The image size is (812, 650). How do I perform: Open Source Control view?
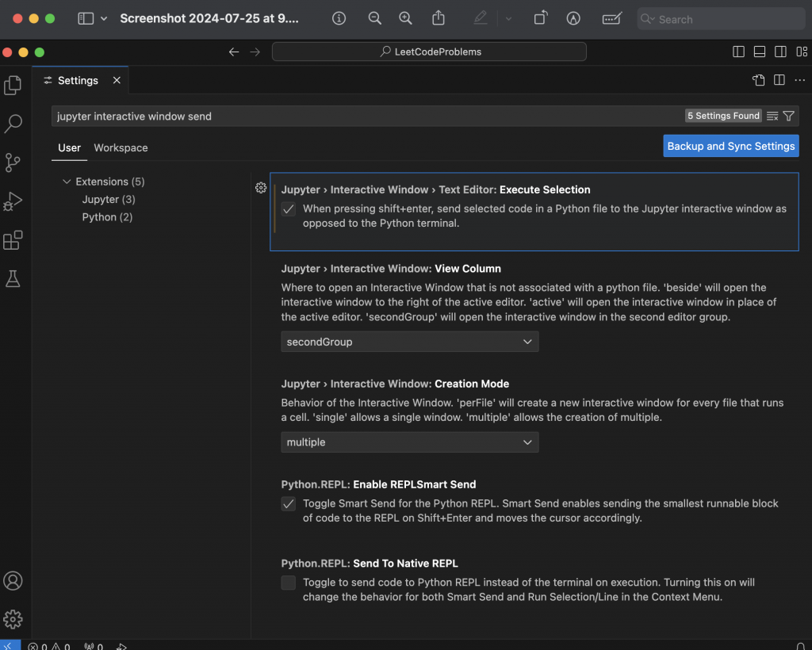tap(13, 162)
